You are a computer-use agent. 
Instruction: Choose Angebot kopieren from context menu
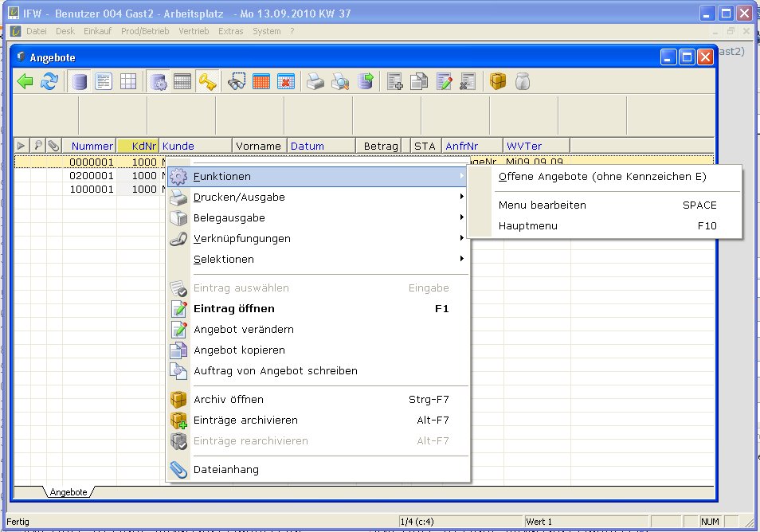tap(239, 350)
